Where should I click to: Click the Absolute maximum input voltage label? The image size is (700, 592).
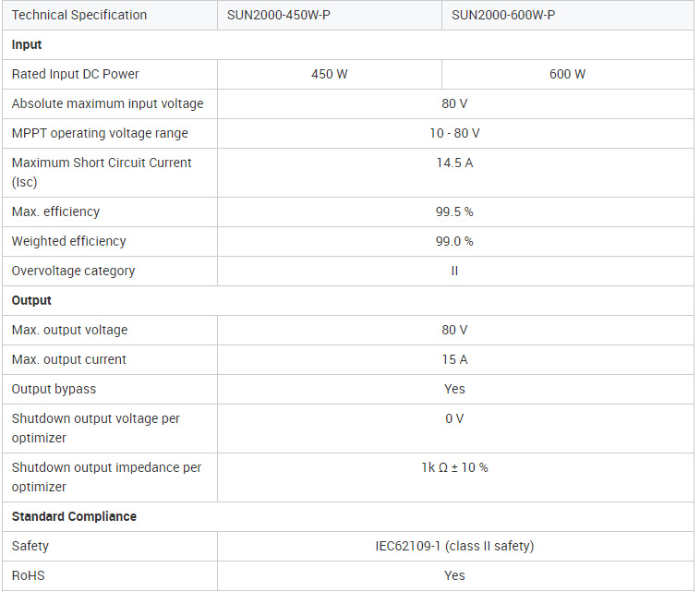[x=108, y=103]
